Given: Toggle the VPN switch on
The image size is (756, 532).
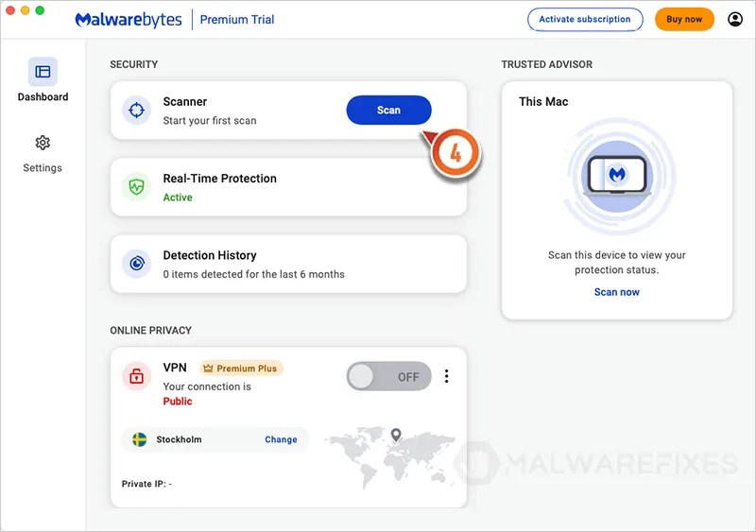Looking at the screenshot, I should (388, 376).
